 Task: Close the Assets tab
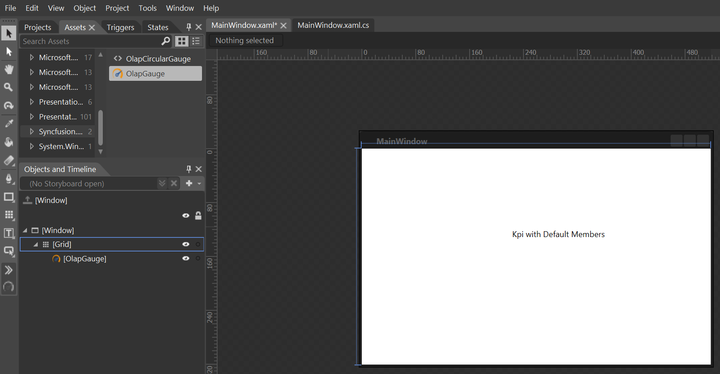point(92,28)
